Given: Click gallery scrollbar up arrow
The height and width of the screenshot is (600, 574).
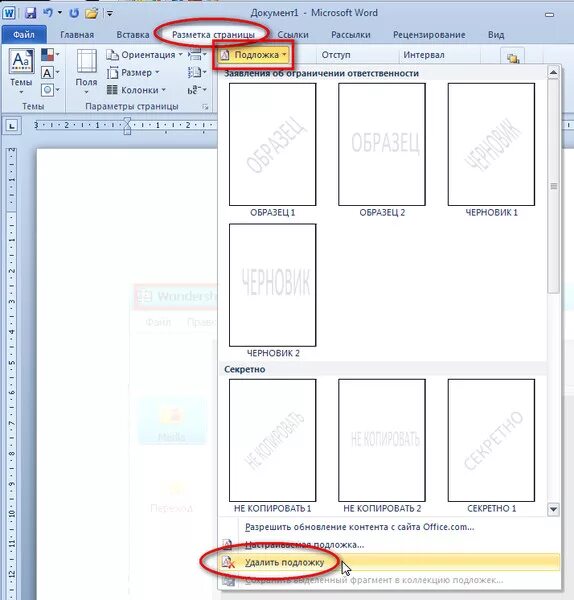Looking at the screenshot, I should click(x=553, y=72).
